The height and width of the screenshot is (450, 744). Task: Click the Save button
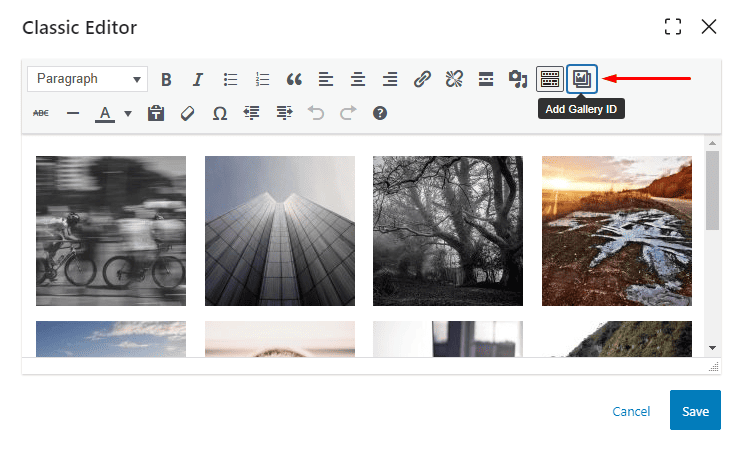[695, 410]
